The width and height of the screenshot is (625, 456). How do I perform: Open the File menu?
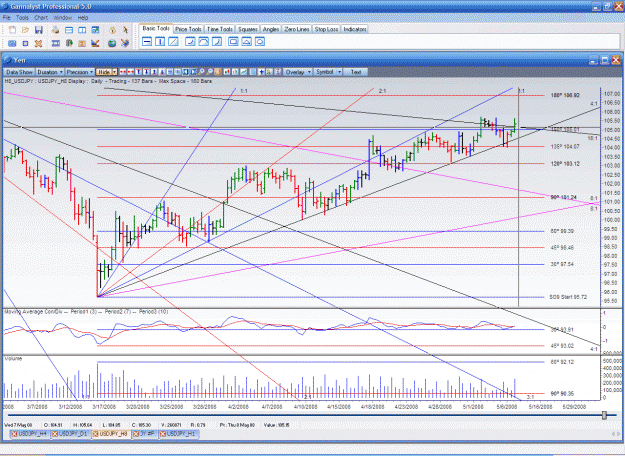[x=7, y=18]
